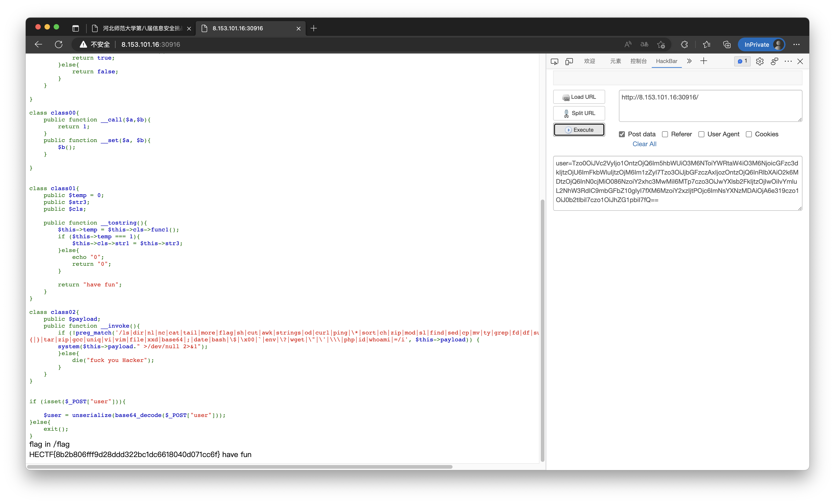Uncheck the Post data checkbox

pyautogui.click(x=622, y=134)
